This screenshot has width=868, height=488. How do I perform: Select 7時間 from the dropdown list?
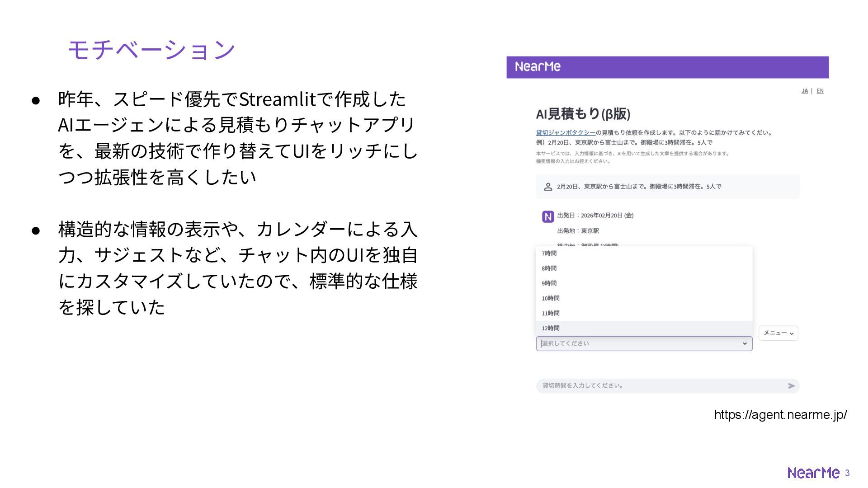(x=549, y=253)
